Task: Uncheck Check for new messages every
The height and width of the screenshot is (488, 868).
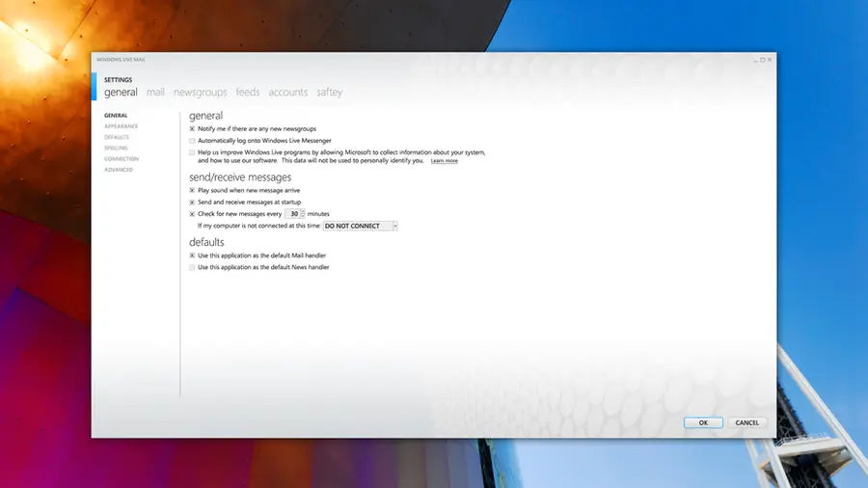Action: click(x=192, y=214)
